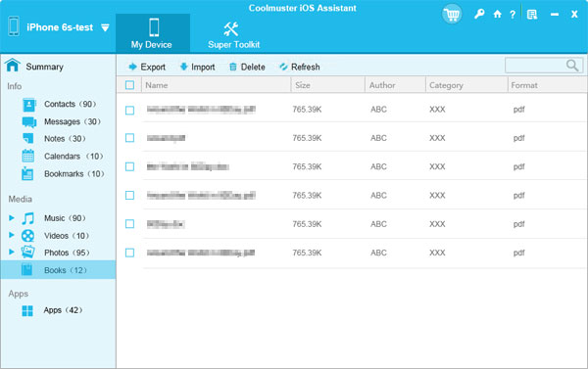Viewport: 588px width, 369px height.
Task: Click the Summary house icon
Action: coord(13,66)
